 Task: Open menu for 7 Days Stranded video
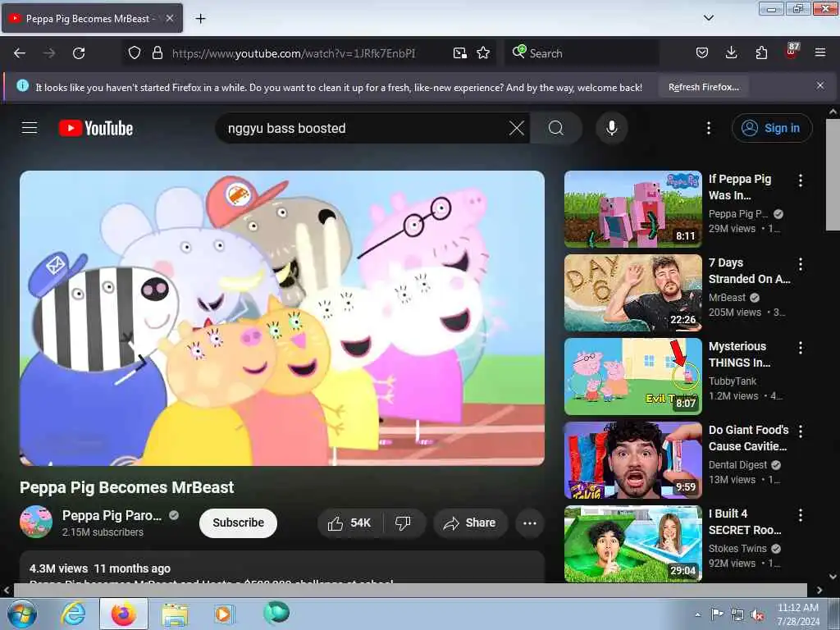801,264
